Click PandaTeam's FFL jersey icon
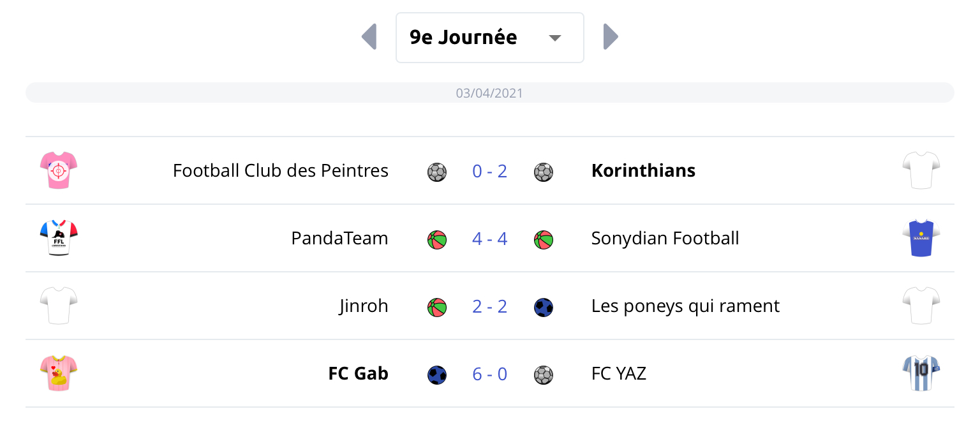This screenshot has width=980, height=423. pos(58,239)
